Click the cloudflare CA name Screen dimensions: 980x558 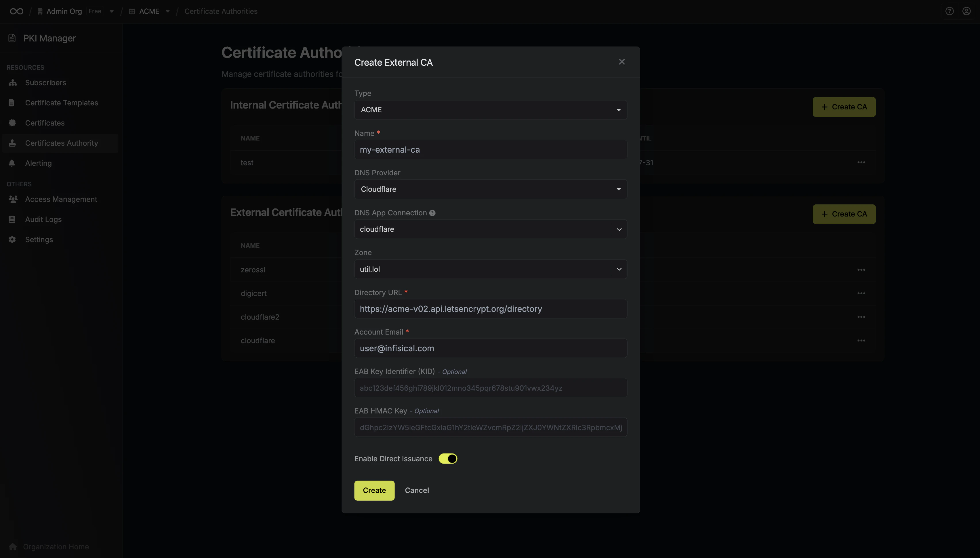click(258, 341)
